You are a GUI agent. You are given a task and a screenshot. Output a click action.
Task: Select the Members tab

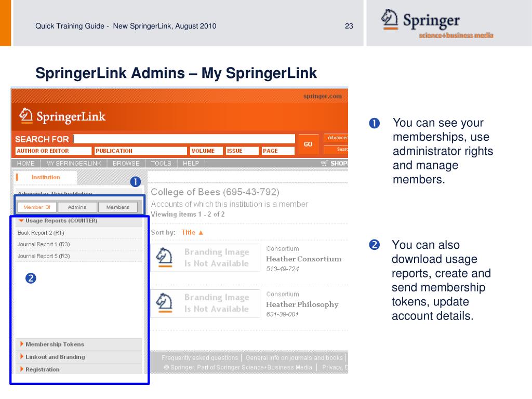coord(118,207)
